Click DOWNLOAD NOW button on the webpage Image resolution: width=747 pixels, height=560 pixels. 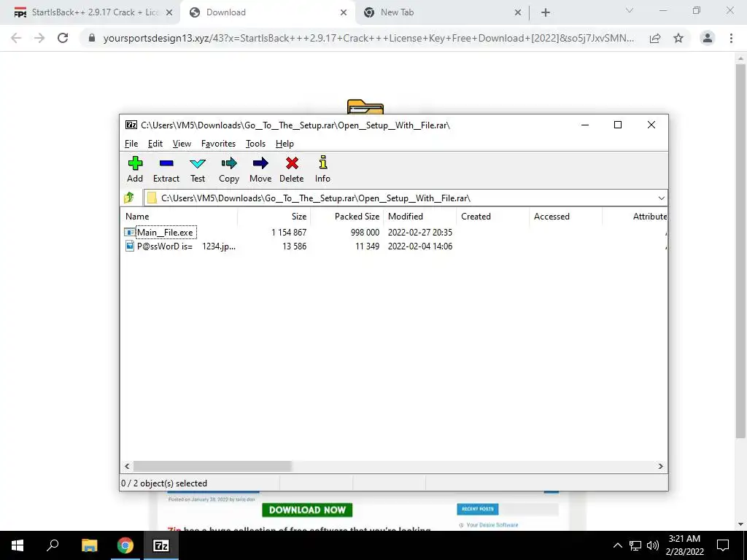[307, 510]
